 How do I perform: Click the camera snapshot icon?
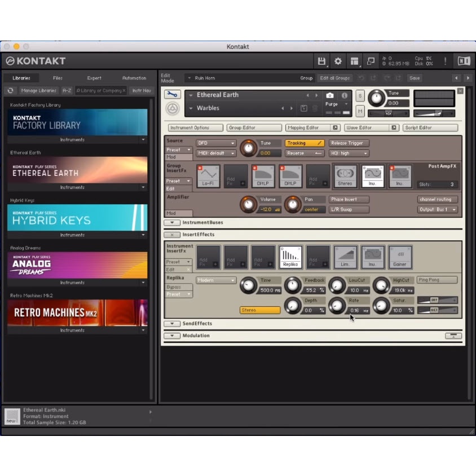pos(331,96)
